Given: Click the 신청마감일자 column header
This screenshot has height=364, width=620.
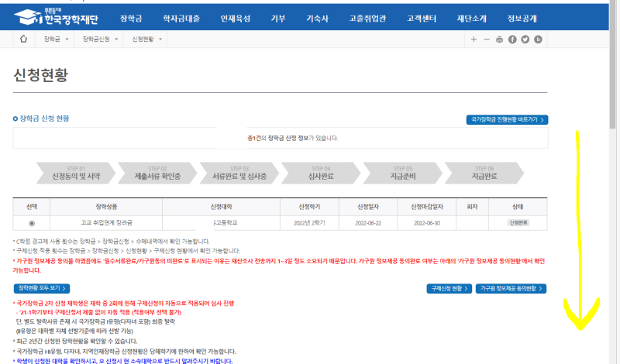Looking at the screenshot, I should (x=427, y=207).
